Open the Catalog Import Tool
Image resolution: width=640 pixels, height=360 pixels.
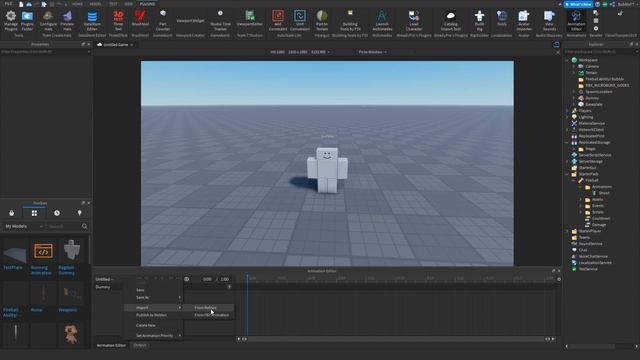[451, 20]
